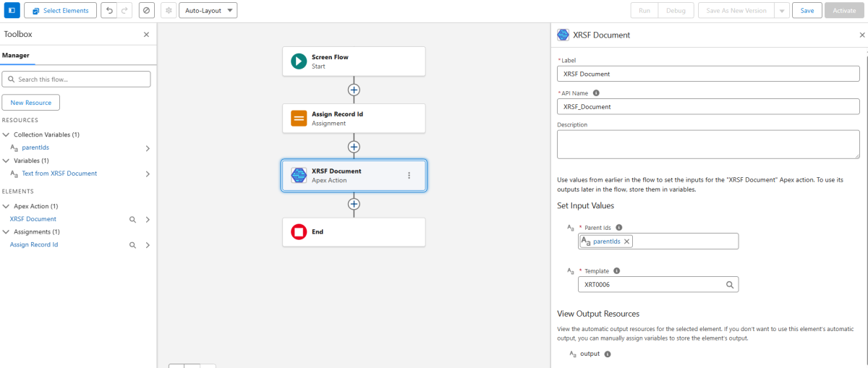The height and width of the screenshot is (368, 868).
Task: Click the New Resource button
Action: click(x=31, y=103)
